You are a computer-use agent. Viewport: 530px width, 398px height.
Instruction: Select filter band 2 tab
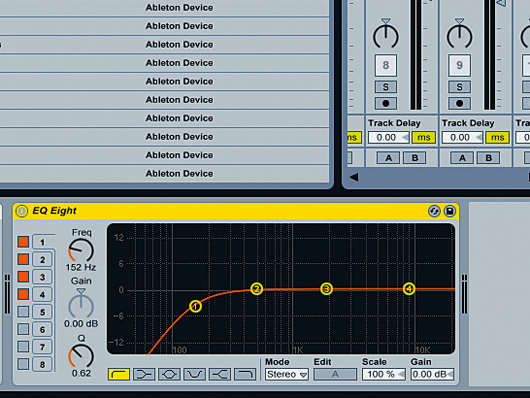(43, 260)
